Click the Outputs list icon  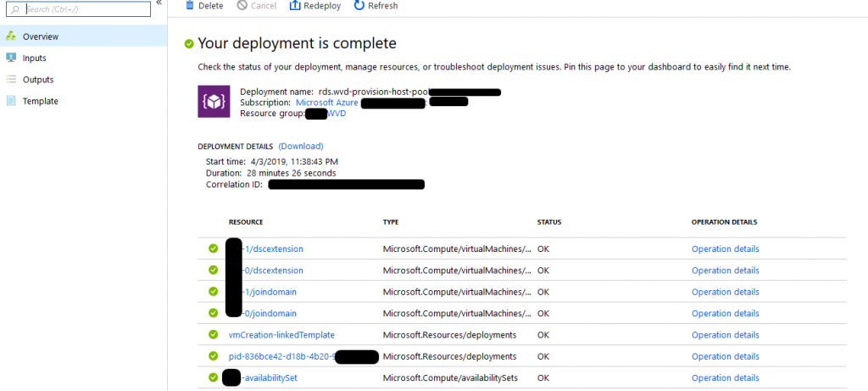pyautogui.click(x=10, y=80)
